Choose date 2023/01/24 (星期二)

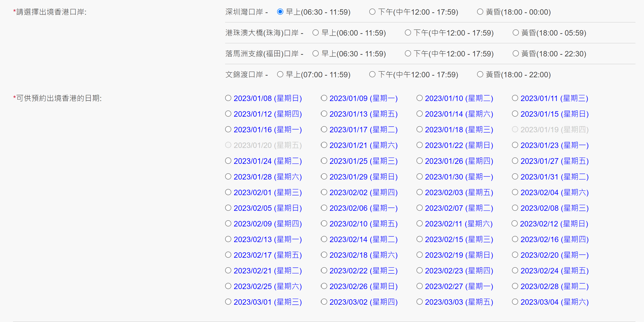point(228,161)
